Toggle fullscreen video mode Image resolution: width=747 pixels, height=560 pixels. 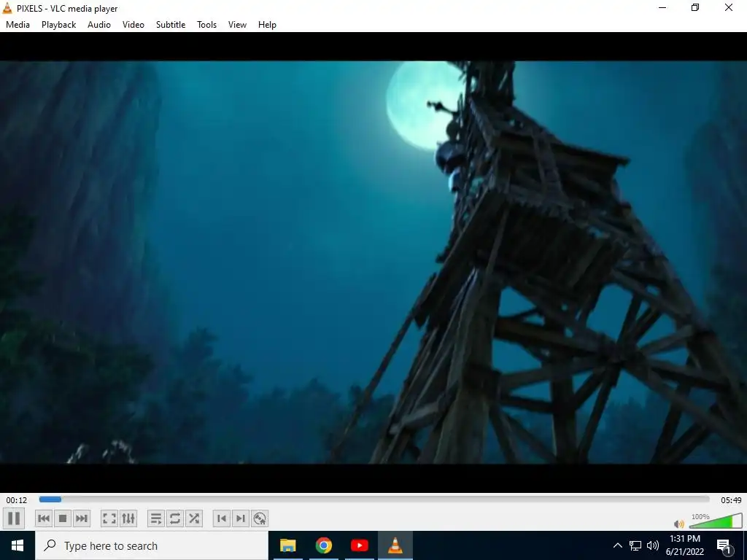[x=109, y=518]
